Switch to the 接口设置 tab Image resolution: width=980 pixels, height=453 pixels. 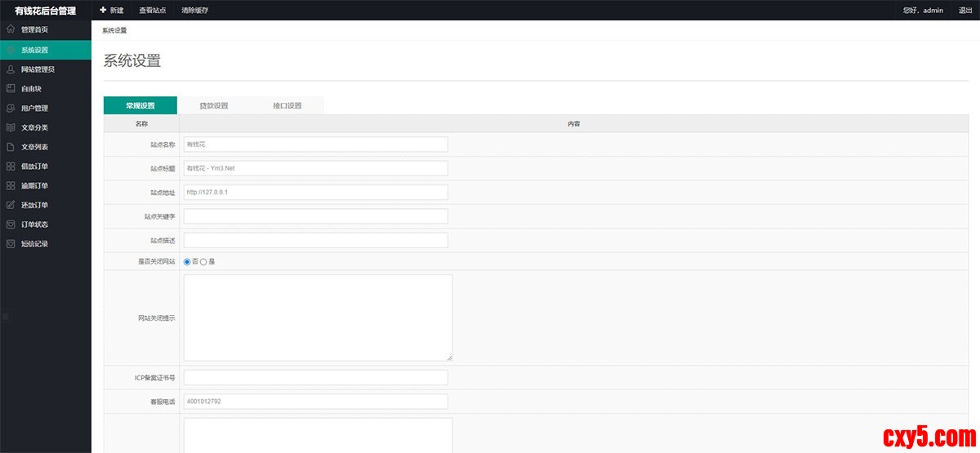[x=287, y=105]
